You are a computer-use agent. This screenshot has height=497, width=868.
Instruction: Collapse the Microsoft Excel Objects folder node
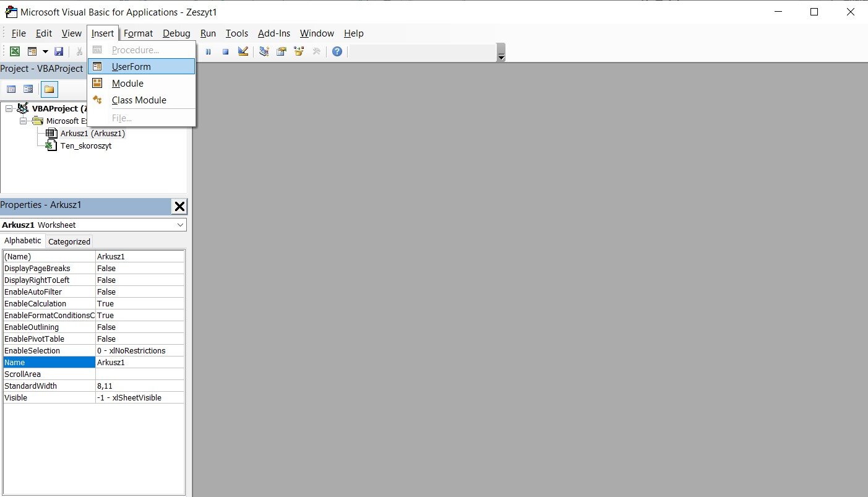[x=23, y=121]
